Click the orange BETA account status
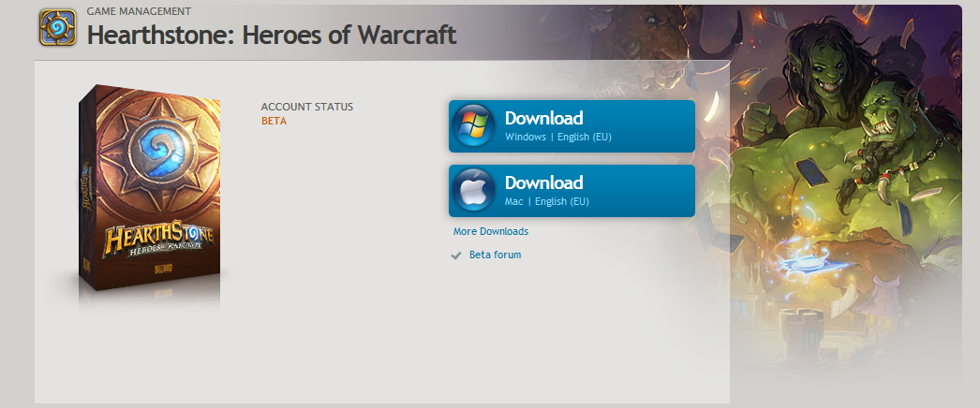The width and height of the screenshot is (980, 408). coord(274,121)
